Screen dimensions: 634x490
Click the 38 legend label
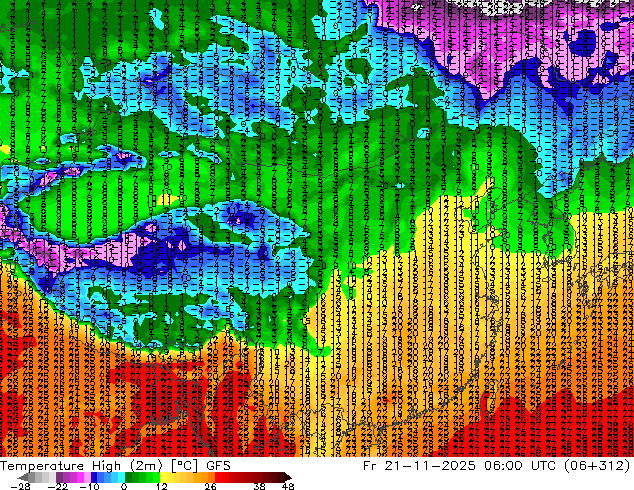click(x=260, y=486)
